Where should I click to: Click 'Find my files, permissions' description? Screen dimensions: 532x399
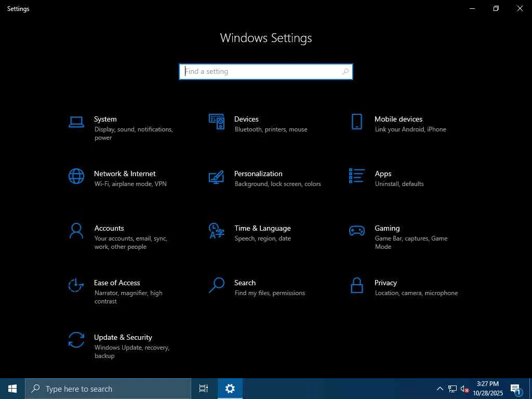[270, 293]
